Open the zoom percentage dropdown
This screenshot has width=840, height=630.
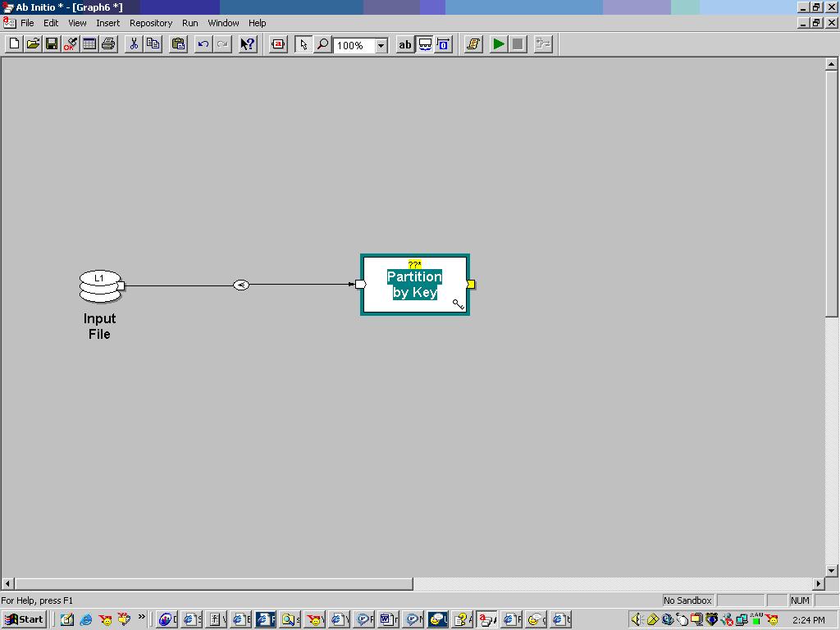[x=380, y=45]
